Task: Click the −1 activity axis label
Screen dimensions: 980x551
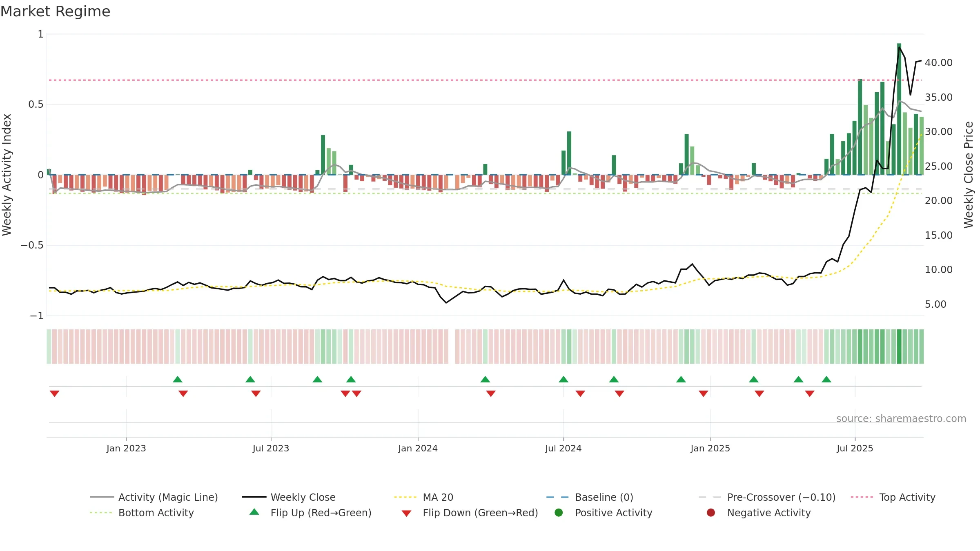Action: (x=36, y=316)
